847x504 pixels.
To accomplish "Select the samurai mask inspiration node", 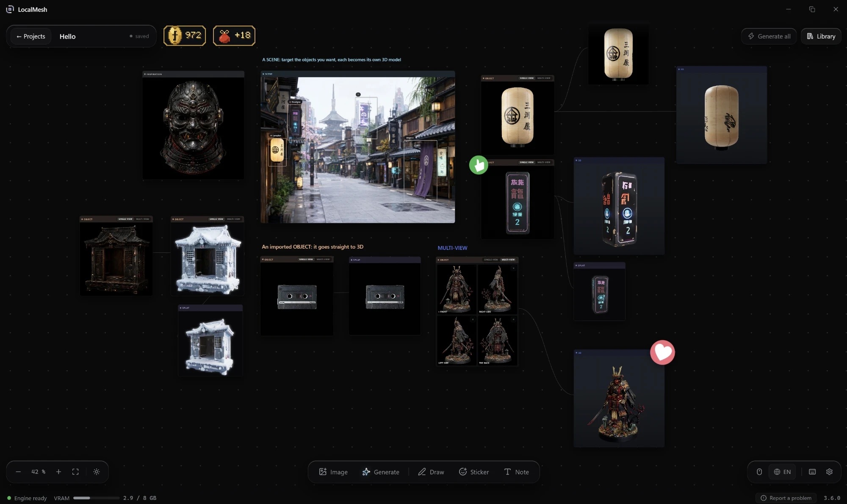I will [193, 126].
